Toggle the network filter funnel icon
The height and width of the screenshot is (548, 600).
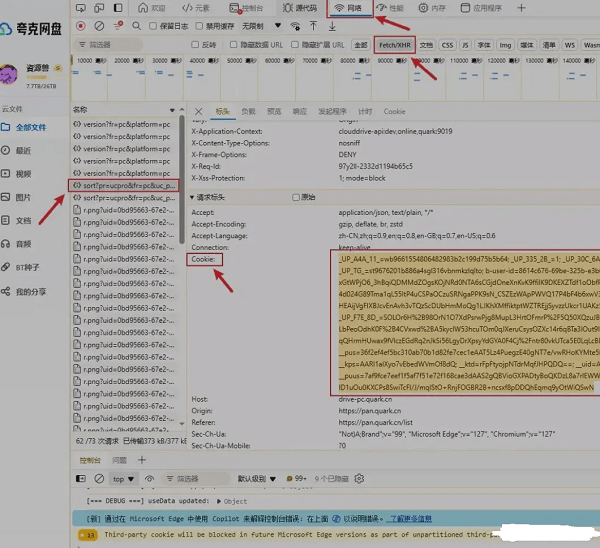click(118, 26)
